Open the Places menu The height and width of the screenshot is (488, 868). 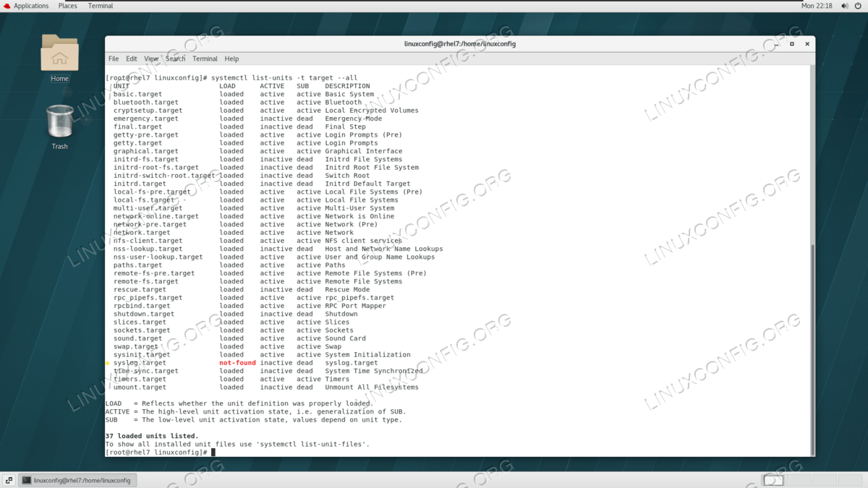[x=68, y=6]
